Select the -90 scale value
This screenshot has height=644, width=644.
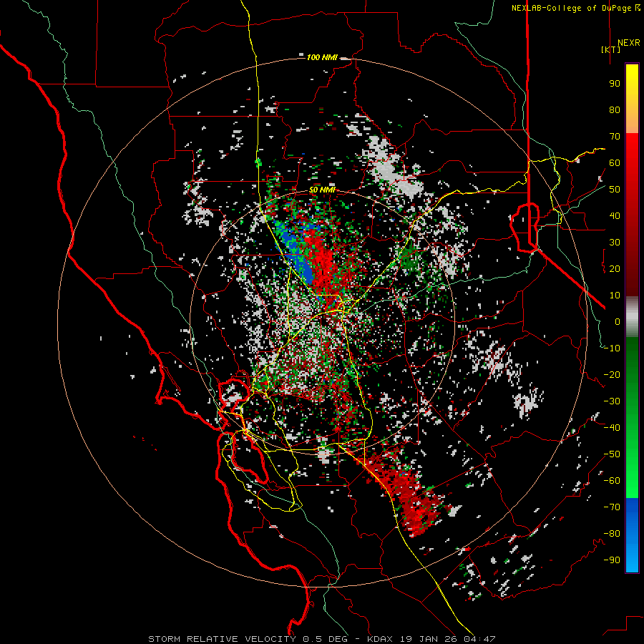coord(612,560)
